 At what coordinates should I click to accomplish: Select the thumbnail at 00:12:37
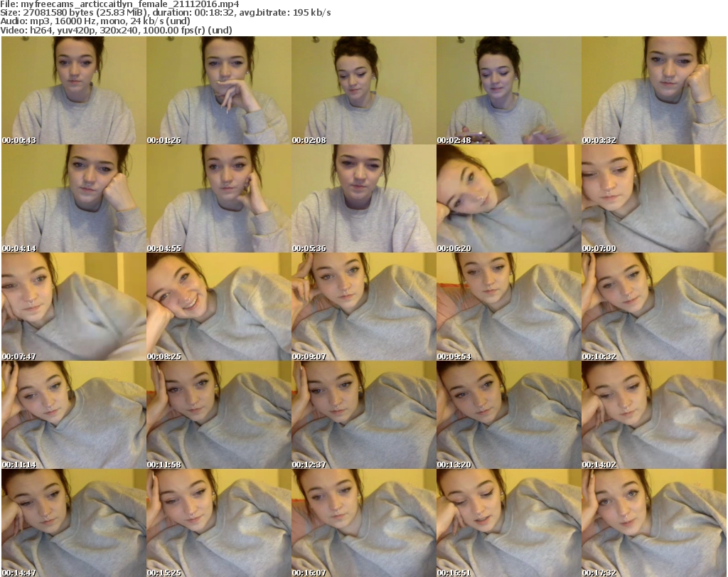point(363,415)
